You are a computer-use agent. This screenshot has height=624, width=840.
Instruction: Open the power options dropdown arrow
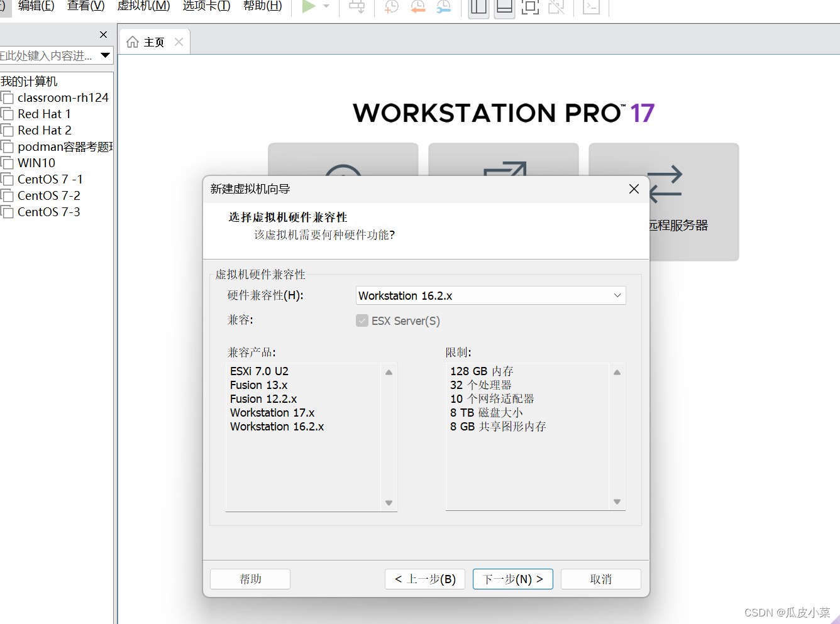(326, 6)
